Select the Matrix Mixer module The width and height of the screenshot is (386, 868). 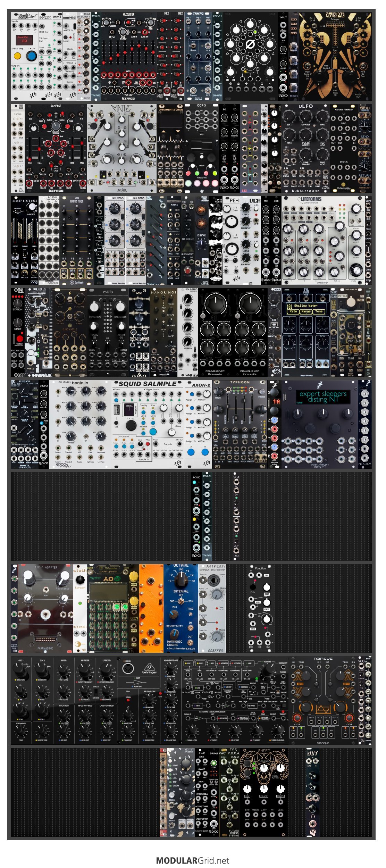77,241
